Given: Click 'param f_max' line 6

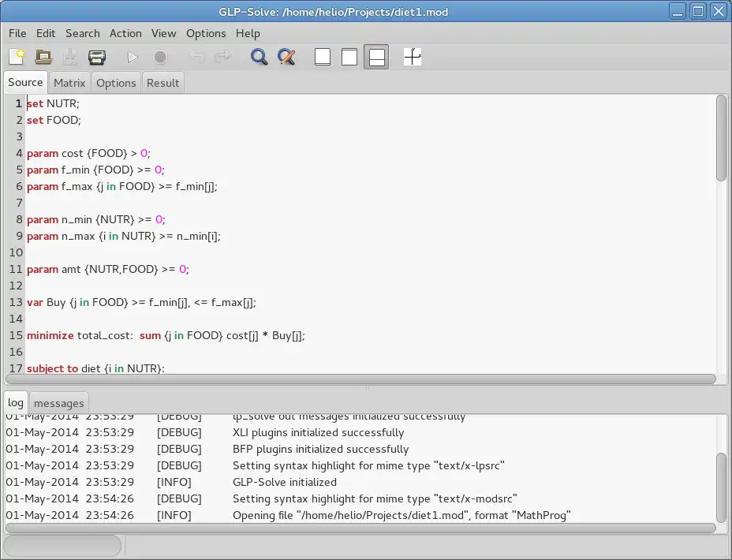Looking at the screenshot, I should [121, 187].
